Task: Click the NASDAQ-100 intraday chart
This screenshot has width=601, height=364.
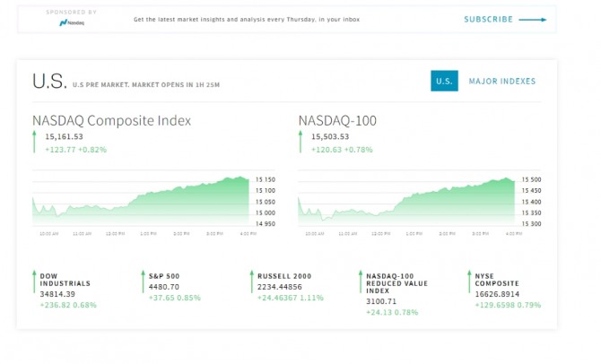Action: click(420, 204)
